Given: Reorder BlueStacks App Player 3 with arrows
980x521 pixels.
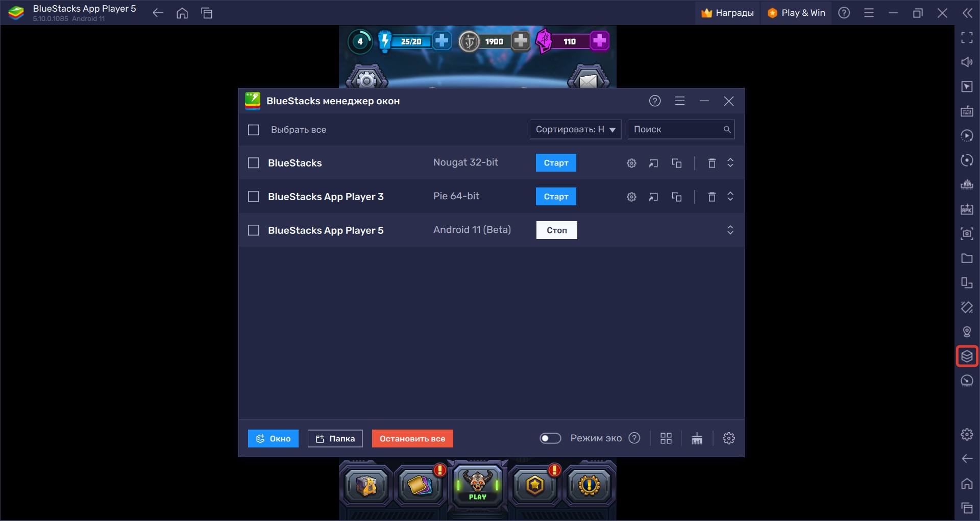Looking at the screenshot, I should [x=730, y=197].
